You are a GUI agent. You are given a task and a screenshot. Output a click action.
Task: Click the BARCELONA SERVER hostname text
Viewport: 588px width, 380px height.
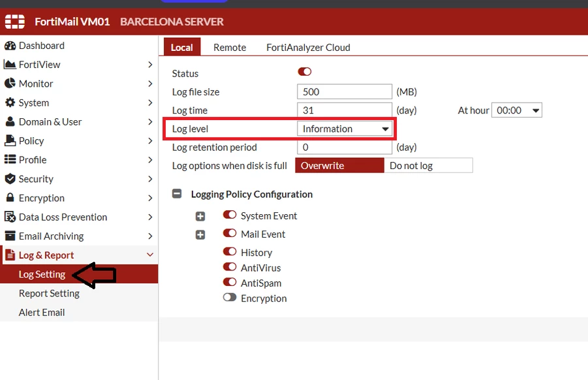click(172, 22)
